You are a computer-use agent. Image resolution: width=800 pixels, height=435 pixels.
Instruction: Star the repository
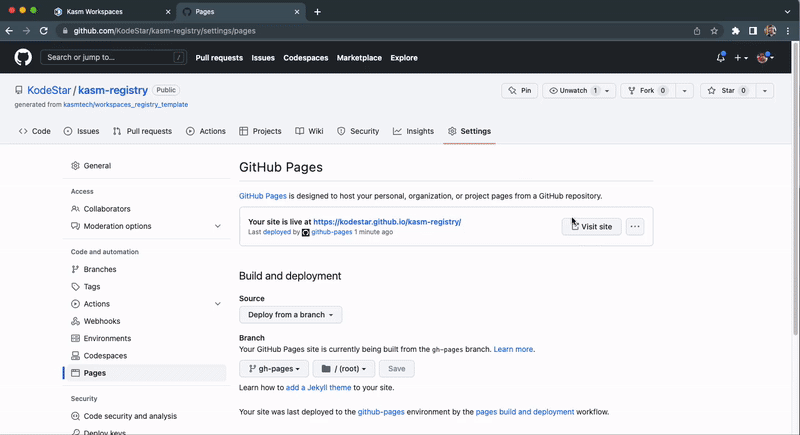[x=728, y=90]
